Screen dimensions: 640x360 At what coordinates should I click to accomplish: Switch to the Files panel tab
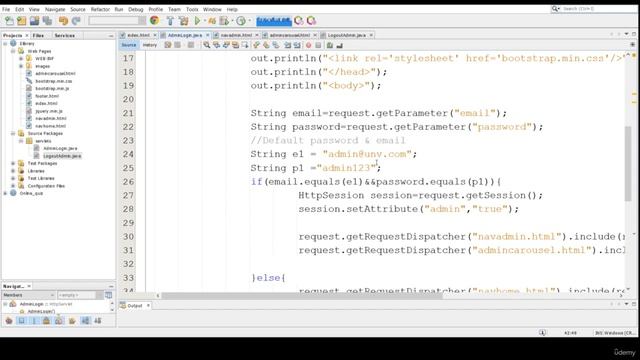tap(38, 36)
